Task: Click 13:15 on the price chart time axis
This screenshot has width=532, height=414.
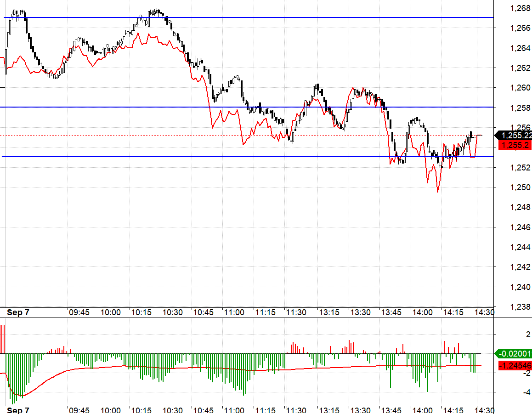Action: (329, 312)
